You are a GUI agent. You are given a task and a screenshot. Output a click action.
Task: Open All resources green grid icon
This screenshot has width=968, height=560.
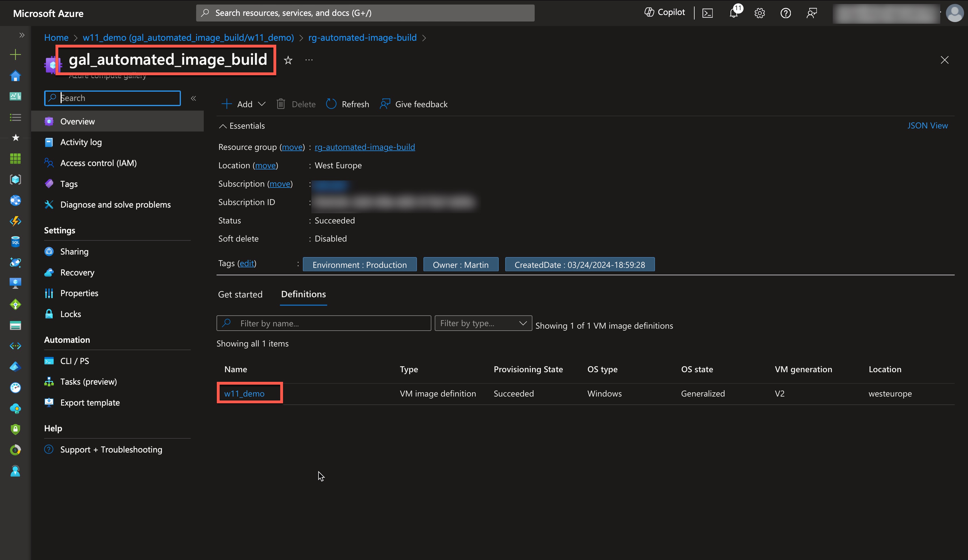point(15,158)
